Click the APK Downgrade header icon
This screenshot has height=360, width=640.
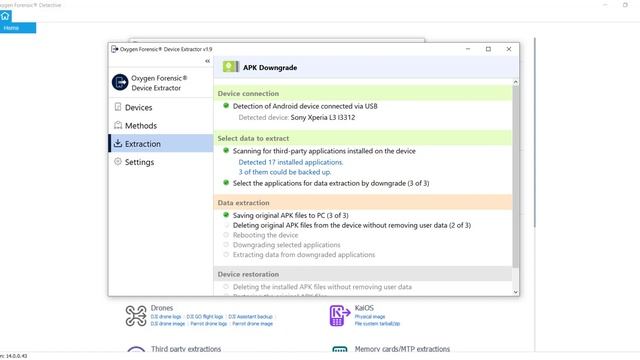(x=230, y=67)
